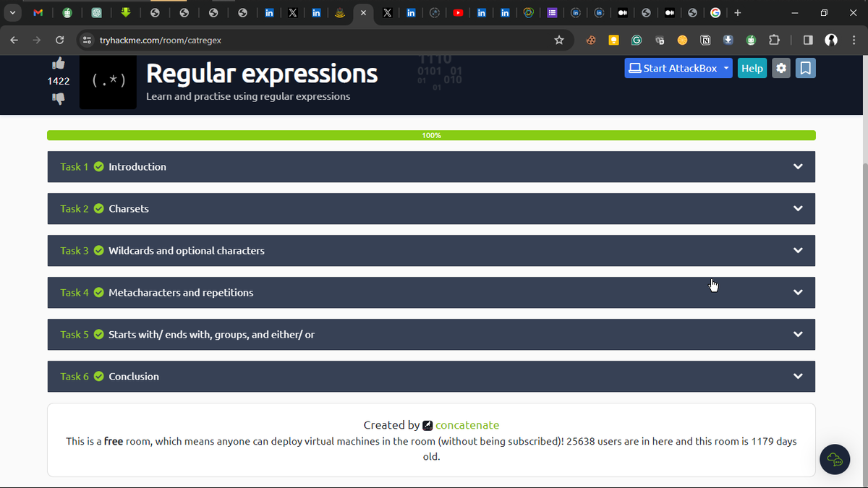Viewport: 868px width, 488px height.
Task: Switch to the purple list-icon tab
Action: pyautogui.click(x=552, y=13)
